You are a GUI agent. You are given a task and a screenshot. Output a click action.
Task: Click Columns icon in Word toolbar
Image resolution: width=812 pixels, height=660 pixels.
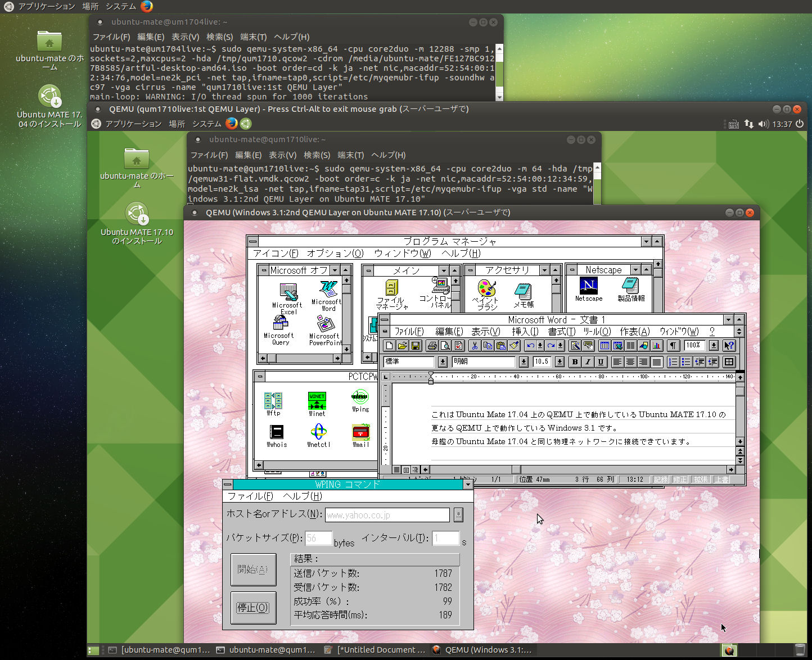click(631, 346)
